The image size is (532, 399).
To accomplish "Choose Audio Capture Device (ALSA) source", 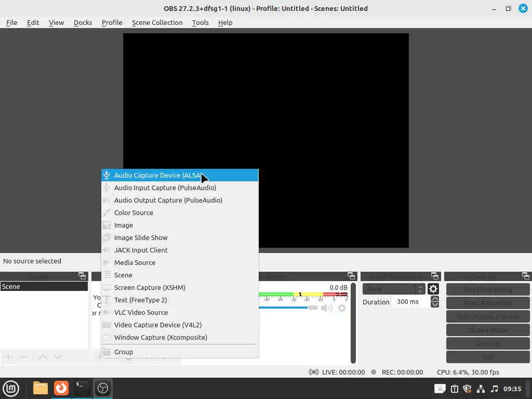I will [x=180, y=175].
